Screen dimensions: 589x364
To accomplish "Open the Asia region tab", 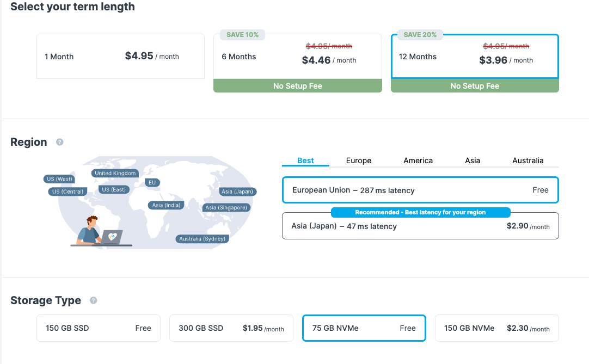I will (x=473, y=161).
